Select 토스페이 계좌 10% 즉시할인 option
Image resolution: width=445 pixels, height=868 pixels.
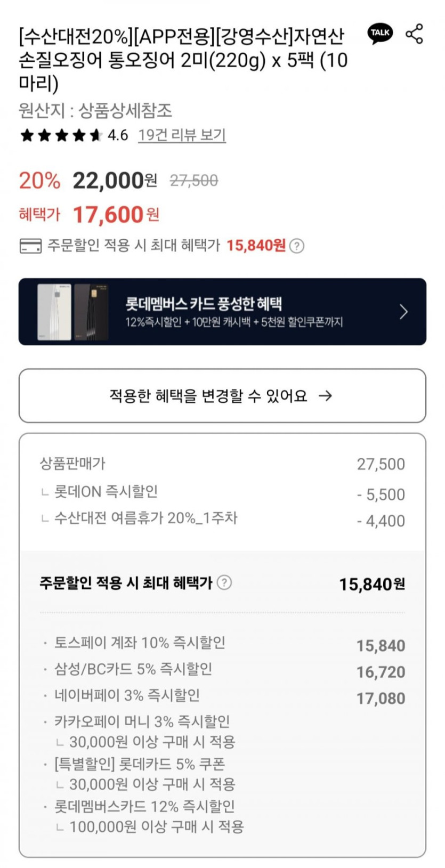[x=140, y=643]
